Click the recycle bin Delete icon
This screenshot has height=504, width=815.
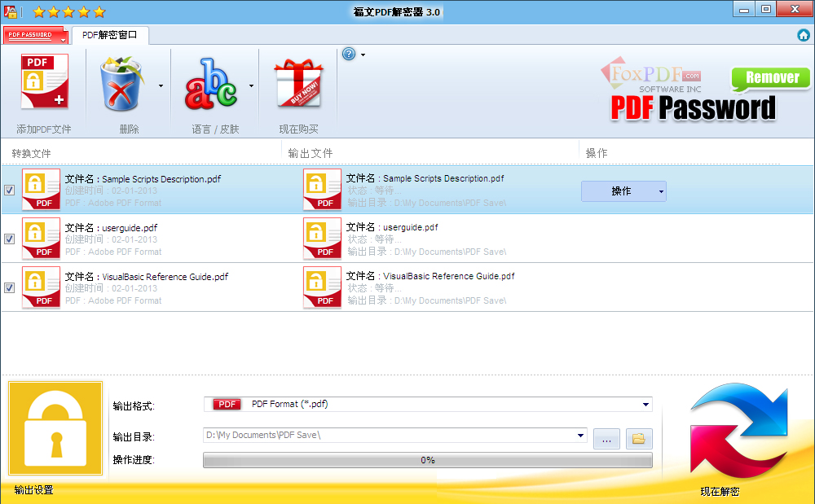[x=121, y=84]
